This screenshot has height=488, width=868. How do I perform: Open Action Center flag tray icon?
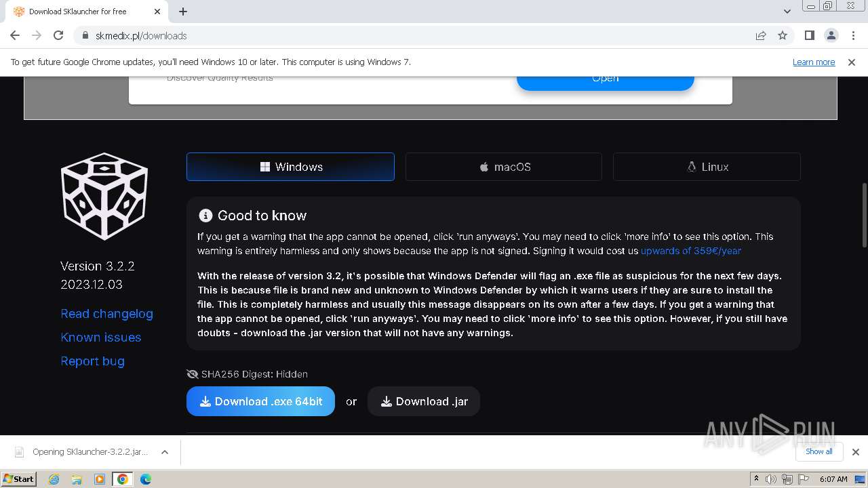tap(804, 479)
